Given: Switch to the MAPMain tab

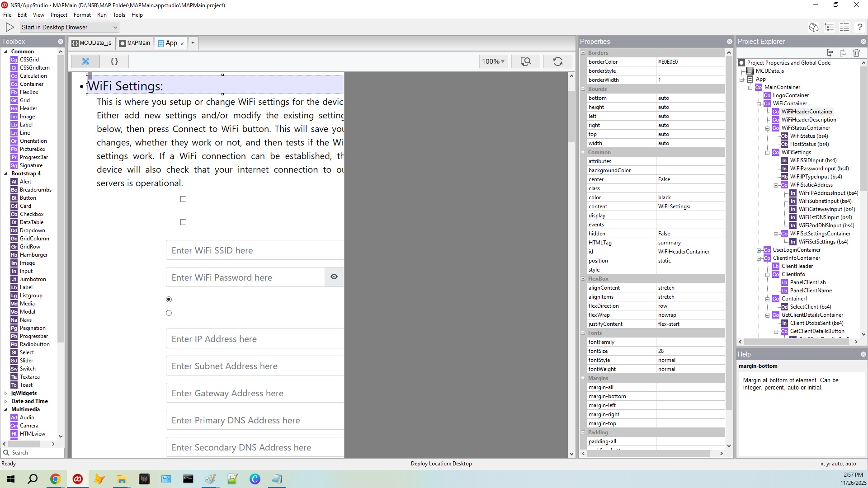Looking at the screenshot, I should coord(134,43).
